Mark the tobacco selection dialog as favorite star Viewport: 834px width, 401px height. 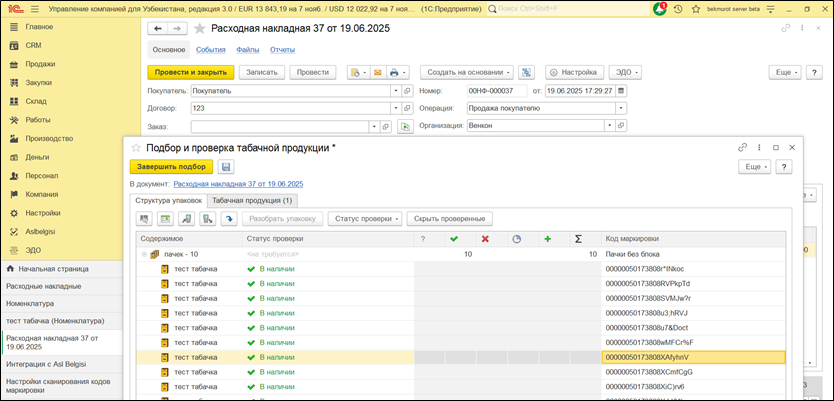point(136,147)
